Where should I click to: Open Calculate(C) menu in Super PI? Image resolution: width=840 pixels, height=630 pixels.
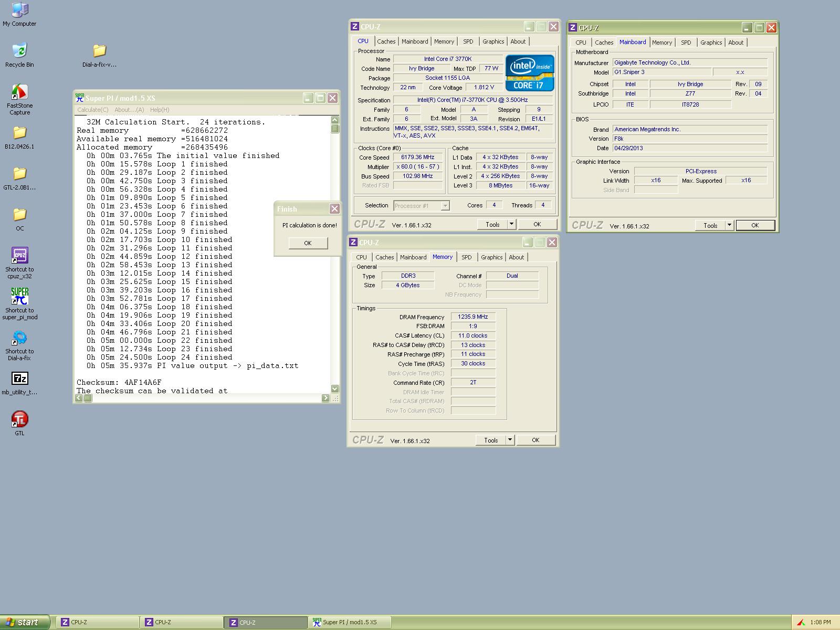click(93, 110)
